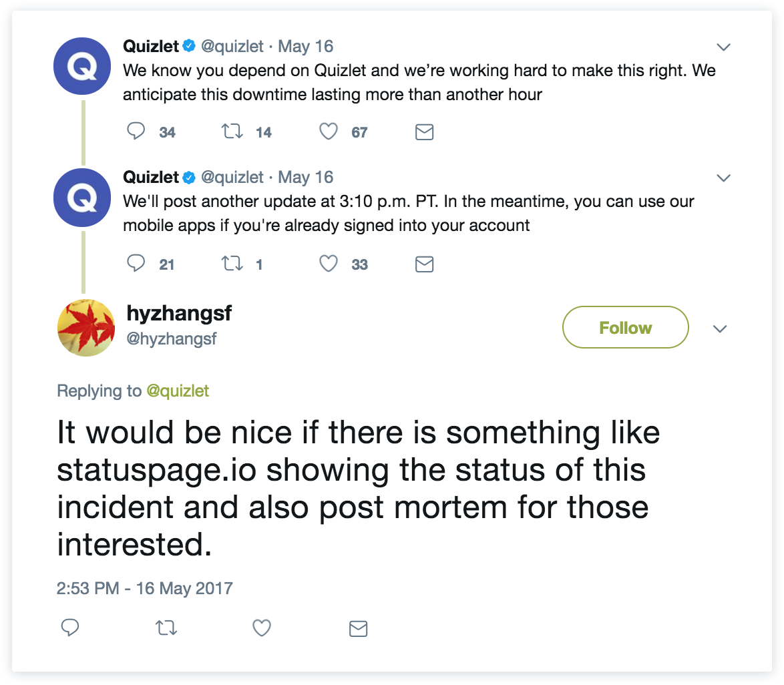
Task: Retweet hyzhangsf's tweet
Action: pyautogui.click(x=166, y=628)
